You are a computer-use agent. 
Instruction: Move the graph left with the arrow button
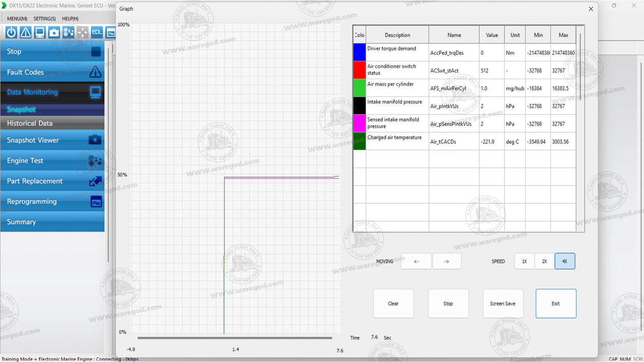click(416, 261)
